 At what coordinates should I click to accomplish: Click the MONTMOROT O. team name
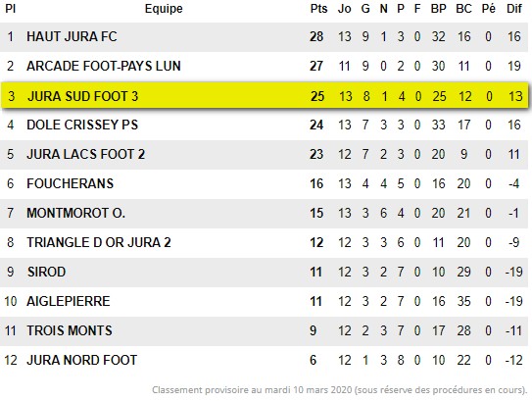tap(76, 213)
